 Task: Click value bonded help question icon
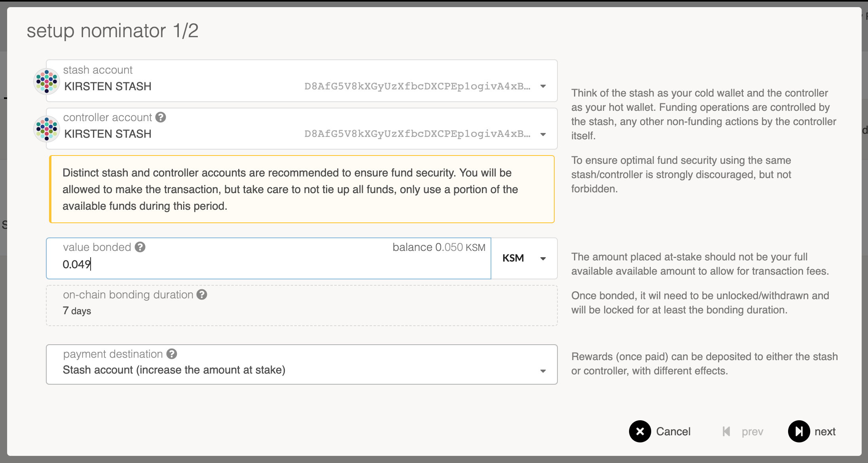(x=140, y=247)
